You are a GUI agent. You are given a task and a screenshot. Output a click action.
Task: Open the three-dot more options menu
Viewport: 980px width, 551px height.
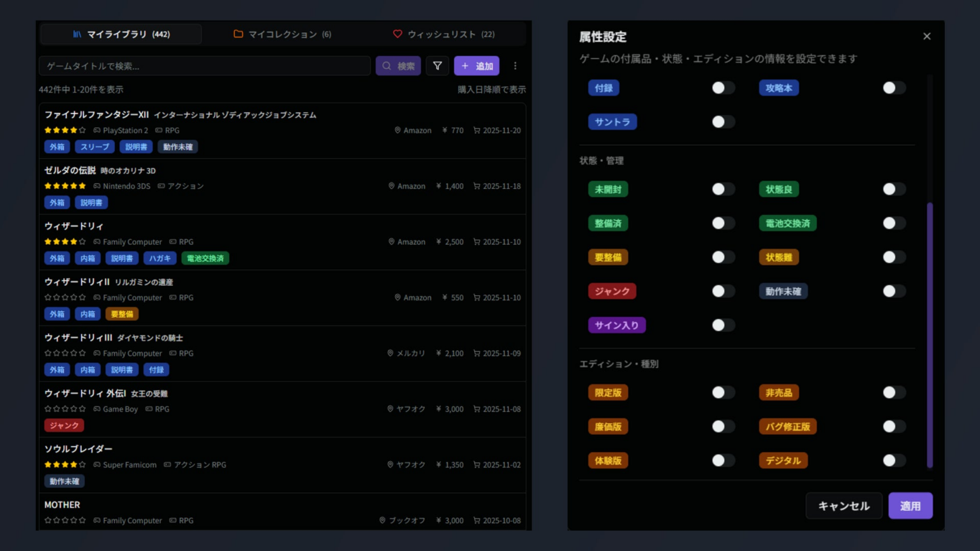[x=515, y=66]
